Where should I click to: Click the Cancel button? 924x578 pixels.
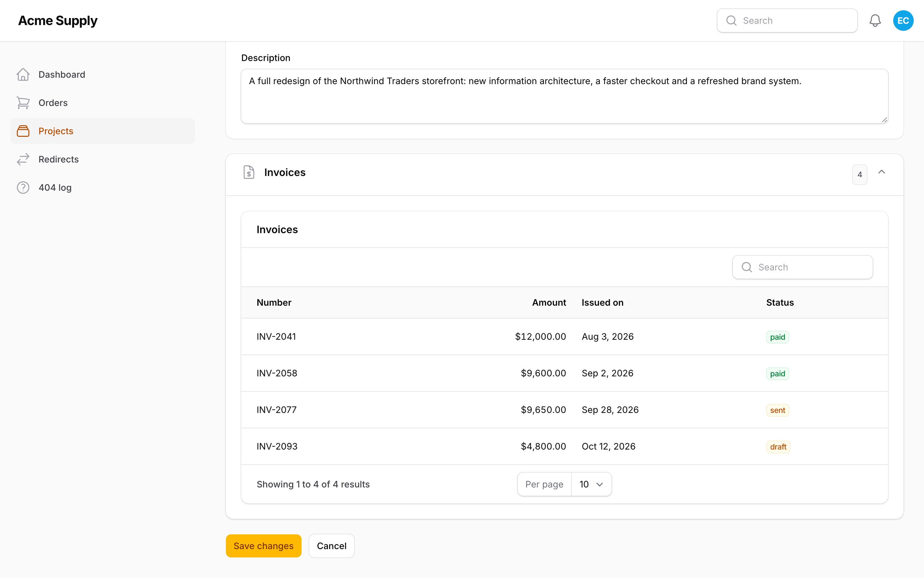point(331,546)
